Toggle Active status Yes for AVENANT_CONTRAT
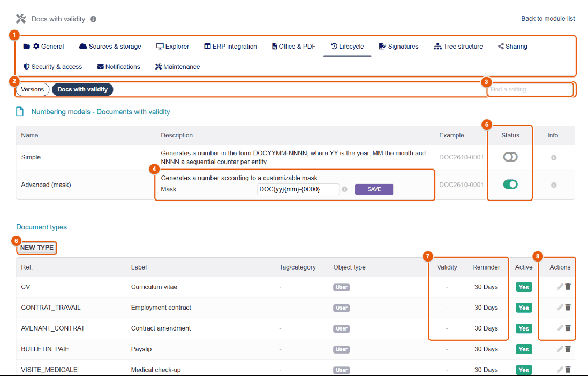Screen dimensions: 588x376 point(524,328)
